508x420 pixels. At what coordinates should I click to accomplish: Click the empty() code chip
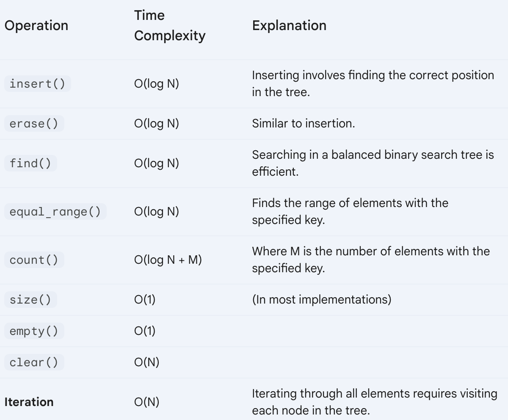34,331
